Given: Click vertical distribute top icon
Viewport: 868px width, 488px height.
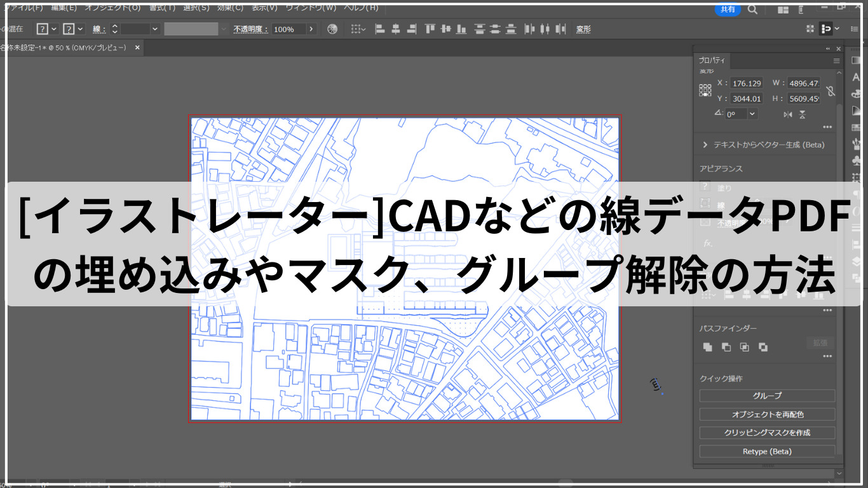Looking at the screenshot, I should pos(480,29).
